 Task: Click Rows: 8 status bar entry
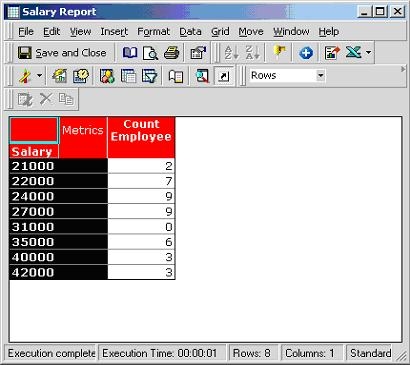point(253,353)
